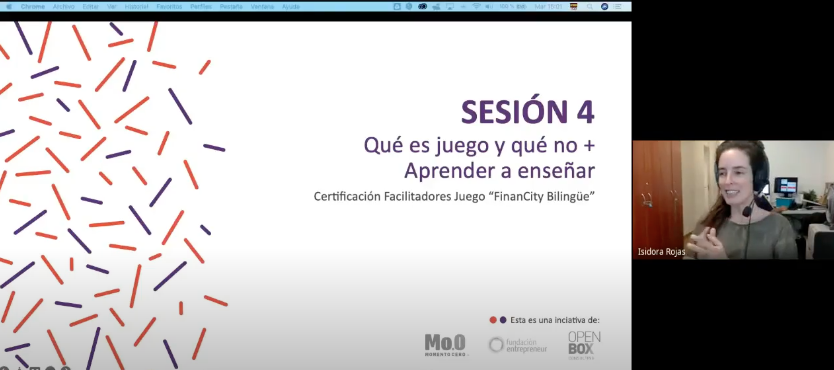The image size is (834, 370).
Task: Open the Editar menu
Action: pyautogui.click(x=90, y=6)
